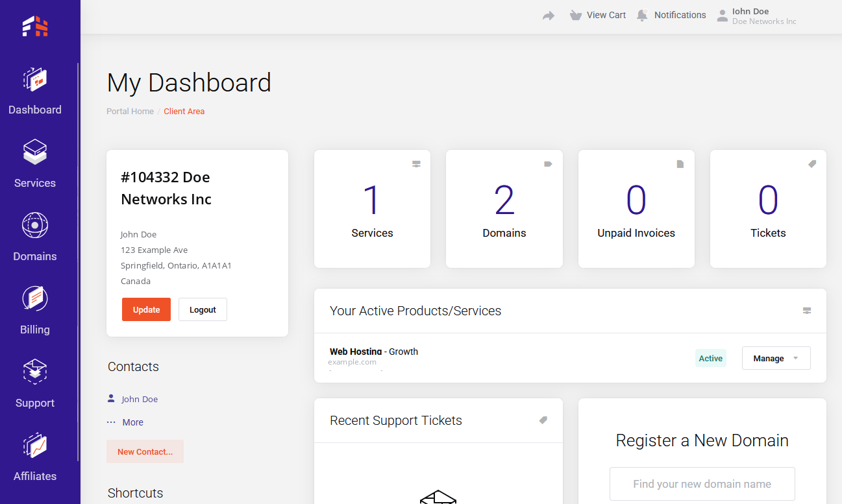Image resolution: width=842 pixels, height=504 pixels.
Task: Open the Support sidebar icon
Action: pos(35,372)
